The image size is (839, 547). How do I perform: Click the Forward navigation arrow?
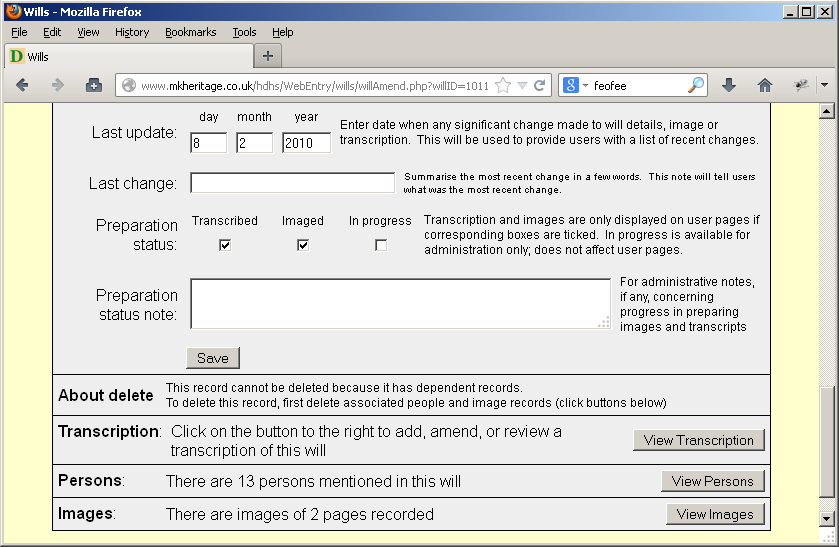(57, 86)
